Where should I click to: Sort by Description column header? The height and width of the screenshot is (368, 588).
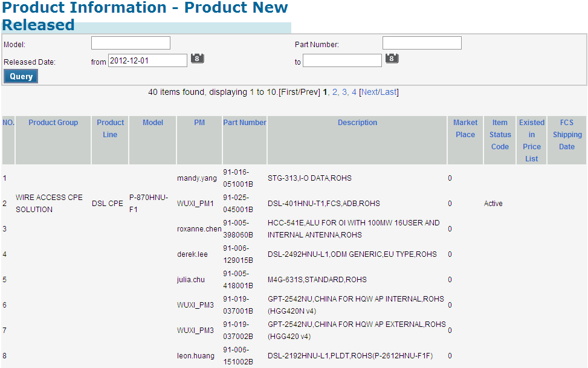click(x=357, y=123)
